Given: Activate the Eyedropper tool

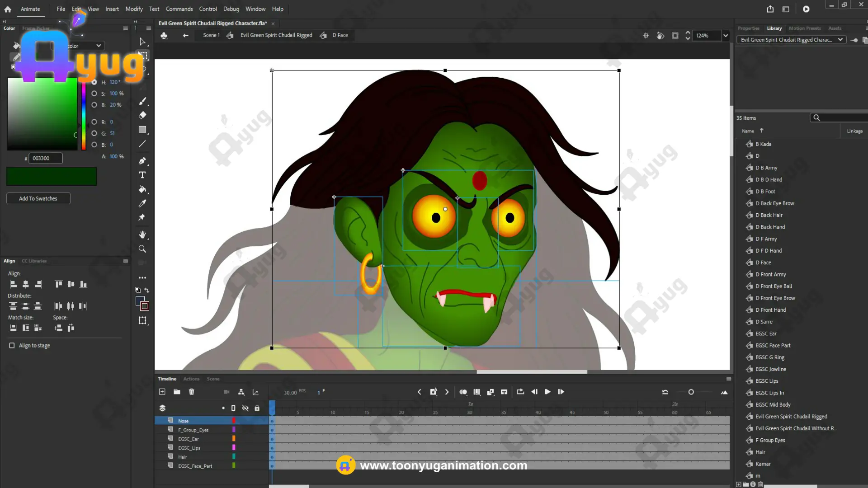Looking at the screenshot, I should (x=142, y=203).
